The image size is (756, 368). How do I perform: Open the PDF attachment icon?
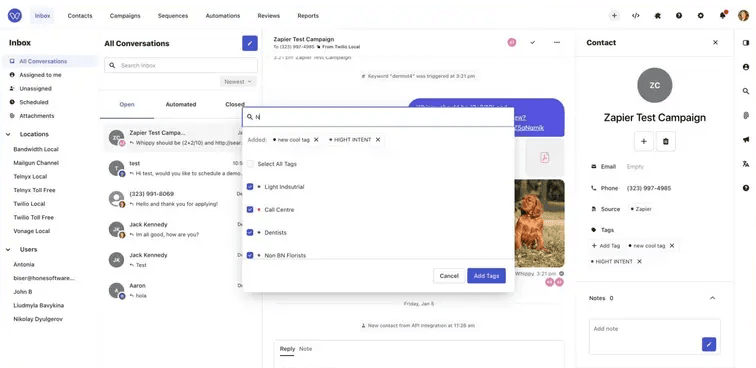tap(544, 158)
